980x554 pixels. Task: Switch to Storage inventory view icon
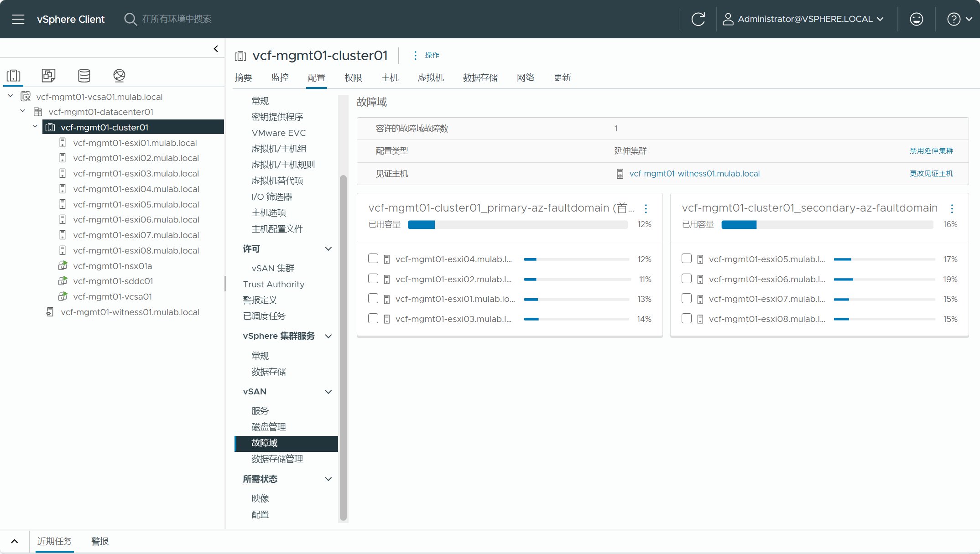click(x=84, y=75)
